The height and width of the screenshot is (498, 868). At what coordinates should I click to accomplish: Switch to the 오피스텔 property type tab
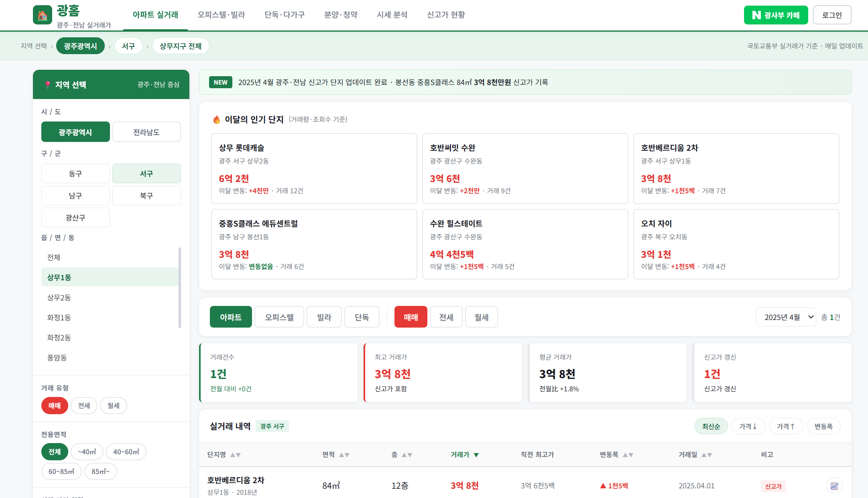[279, 317]
